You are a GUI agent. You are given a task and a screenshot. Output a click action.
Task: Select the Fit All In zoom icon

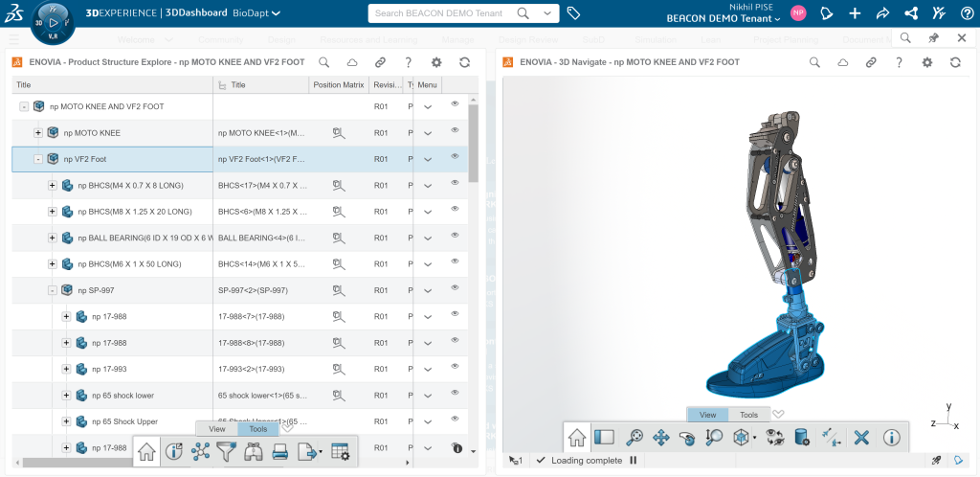635,437
